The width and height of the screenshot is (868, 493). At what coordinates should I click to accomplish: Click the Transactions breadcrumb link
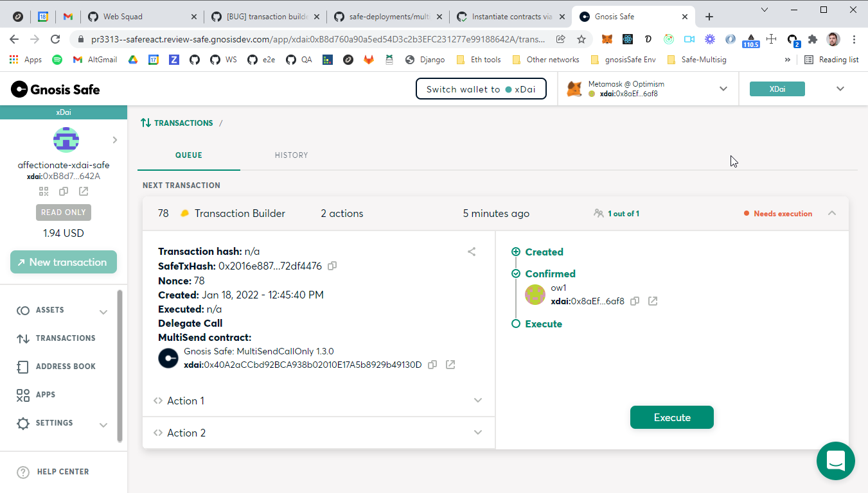pos(177,123)
